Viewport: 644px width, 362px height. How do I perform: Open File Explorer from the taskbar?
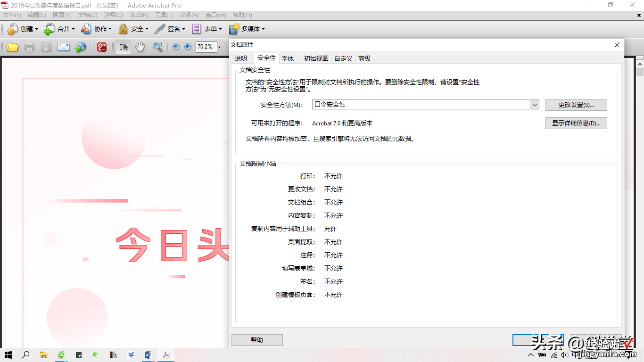click(43, 355)
